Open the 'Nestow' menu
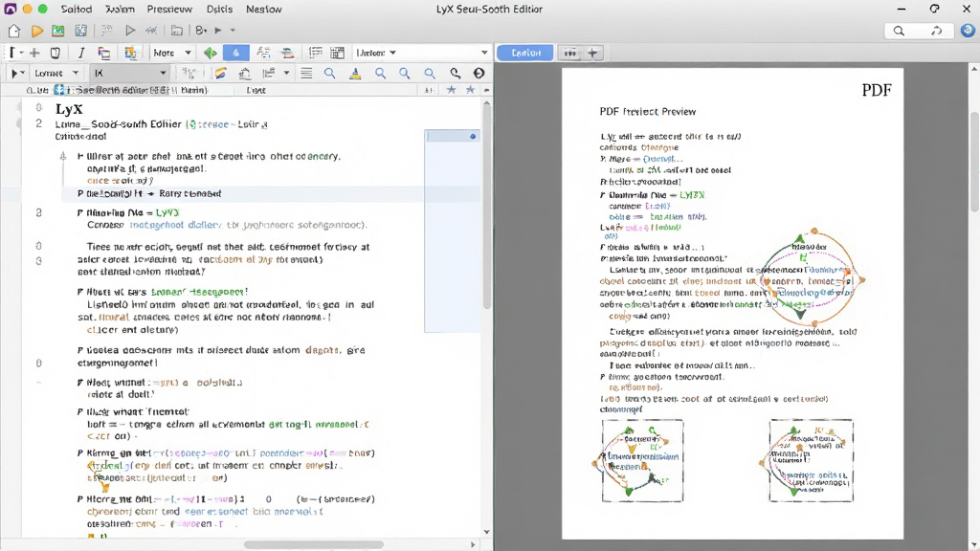 point(264,10)
